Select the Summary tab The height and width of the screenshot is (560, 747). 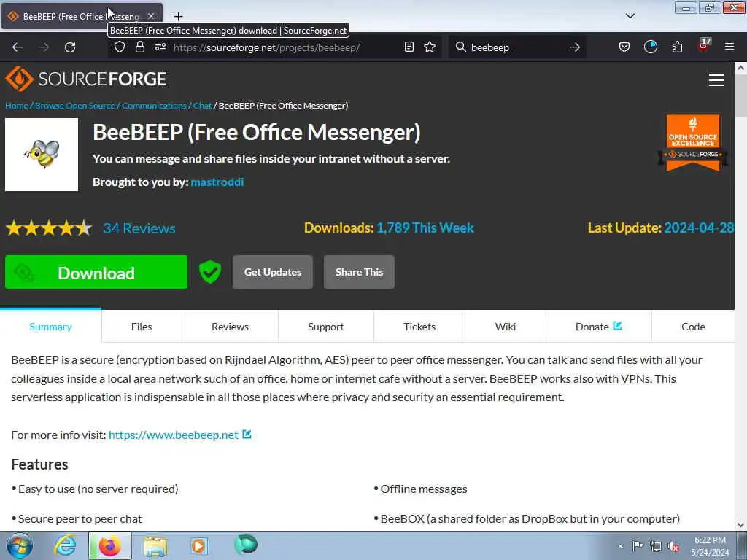pos(50,327)
